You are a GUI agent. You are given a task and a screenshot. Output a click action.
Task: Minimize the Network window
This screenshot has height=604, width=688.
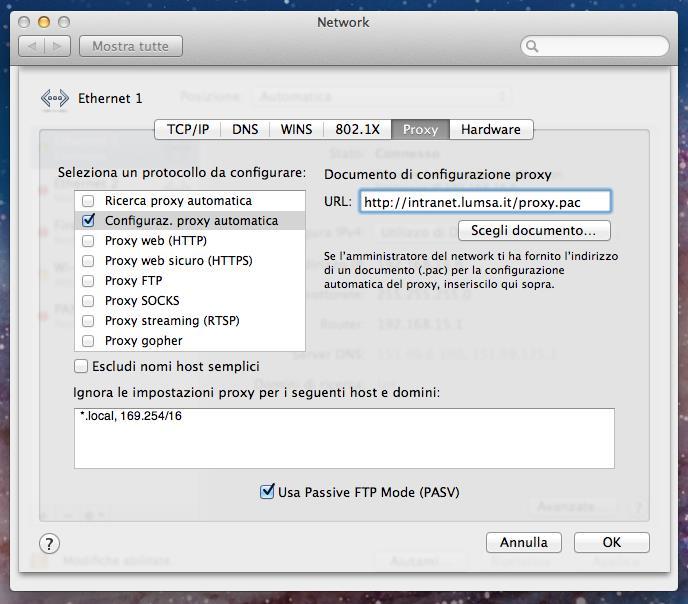(x=44, y=22)
